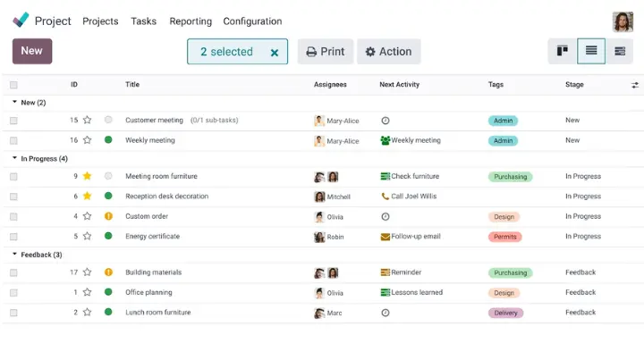This screenshot has width=644, height=360.
Task: Check the Lunch room furniture row checkbox
Action: point(13,313)
